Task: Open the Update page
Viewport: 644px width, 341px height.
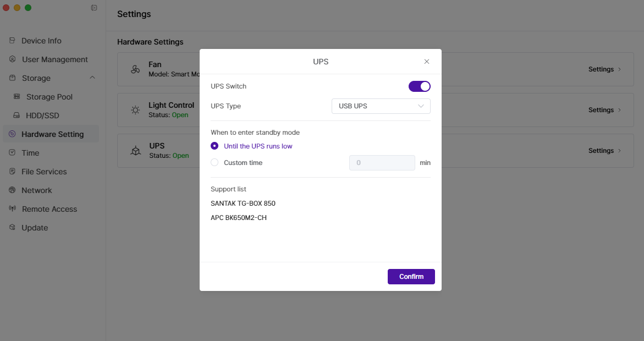Action: 35,228
